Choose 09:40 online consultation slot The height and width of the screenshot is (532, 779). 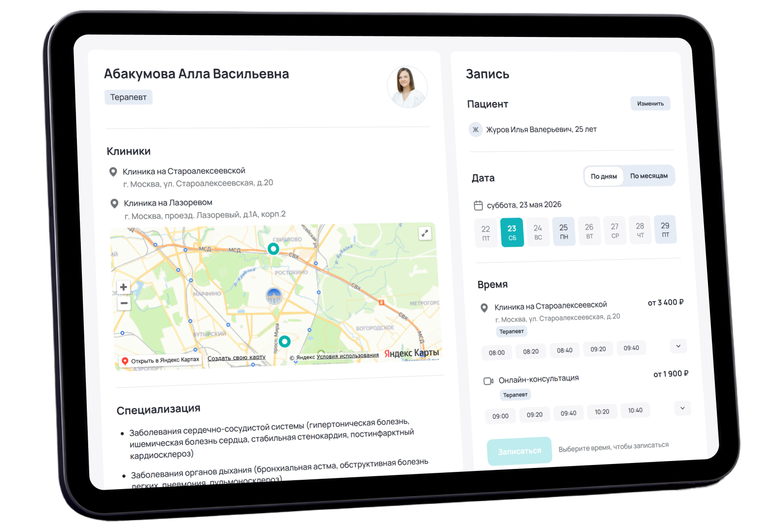tap(568, 413)
